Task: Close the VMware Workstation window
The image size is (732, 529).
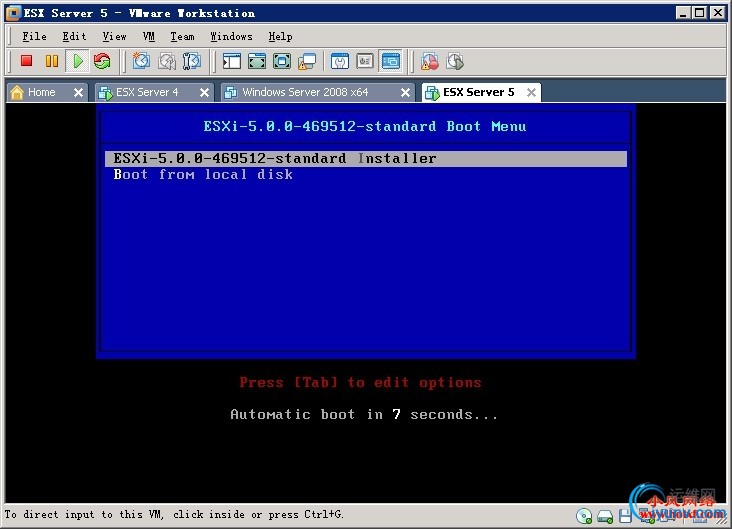Action: point(718,13)
